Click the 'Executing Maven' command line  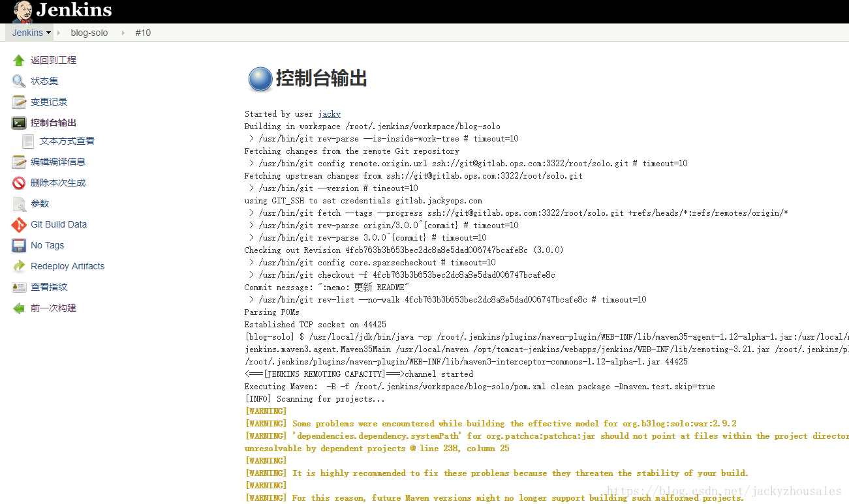480,387
